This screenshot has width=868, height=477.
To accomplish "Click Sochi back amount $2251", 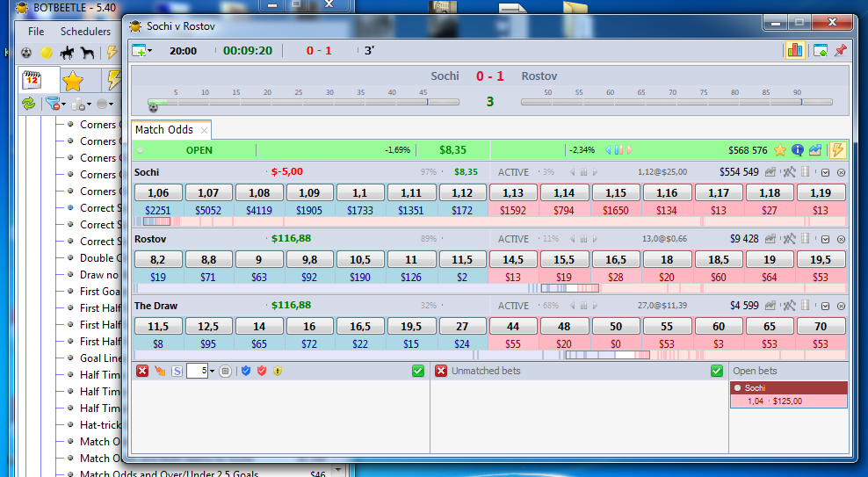I will 158,210.
